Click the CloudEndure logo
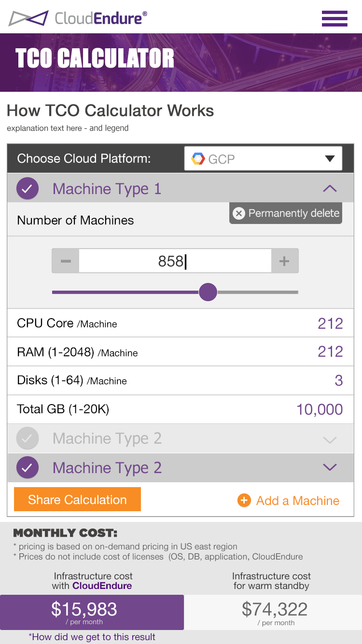This screenshot has height=644, width=362. [x=78, y=18]
